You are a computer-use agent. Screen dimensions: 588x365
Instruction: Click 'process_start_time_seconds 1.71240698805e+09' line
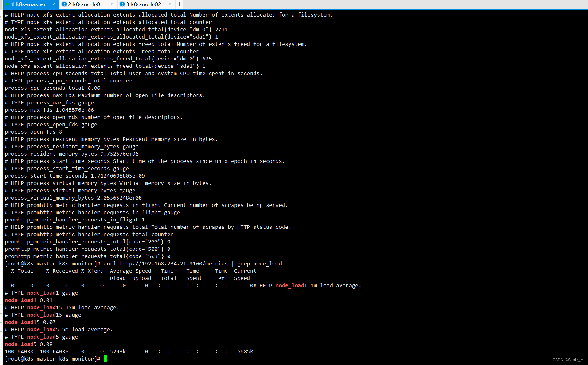pos(75,176)
